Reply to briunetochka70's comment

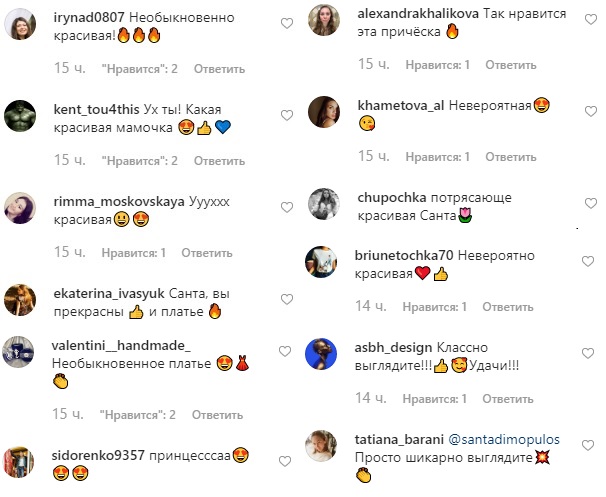[x=507, y=307]
